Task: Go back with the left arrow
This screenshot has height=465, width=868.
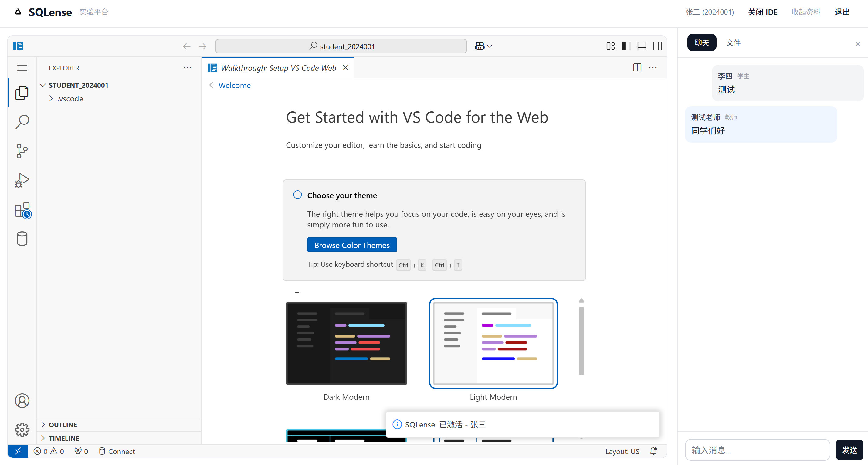Action: [x=186, y=46]
